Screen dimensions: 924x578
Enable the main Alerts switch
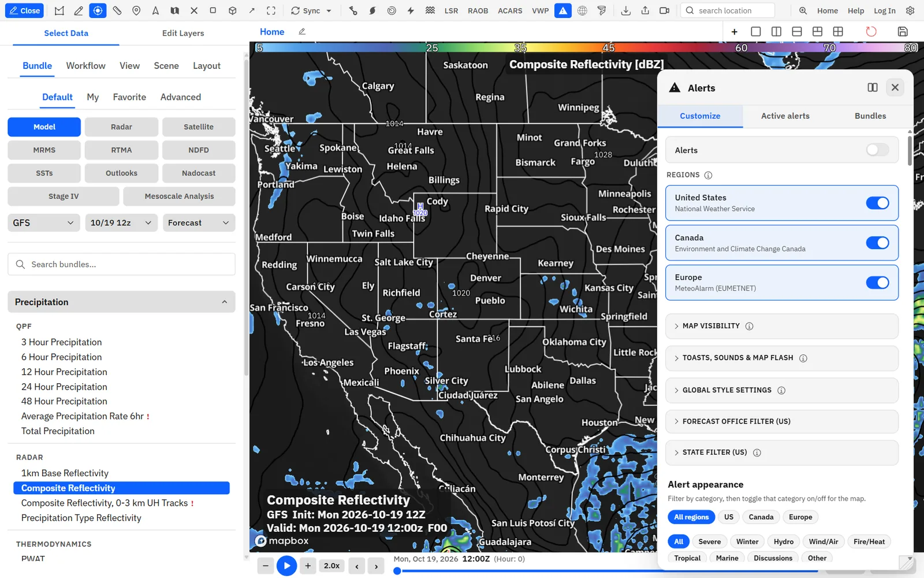877,150
